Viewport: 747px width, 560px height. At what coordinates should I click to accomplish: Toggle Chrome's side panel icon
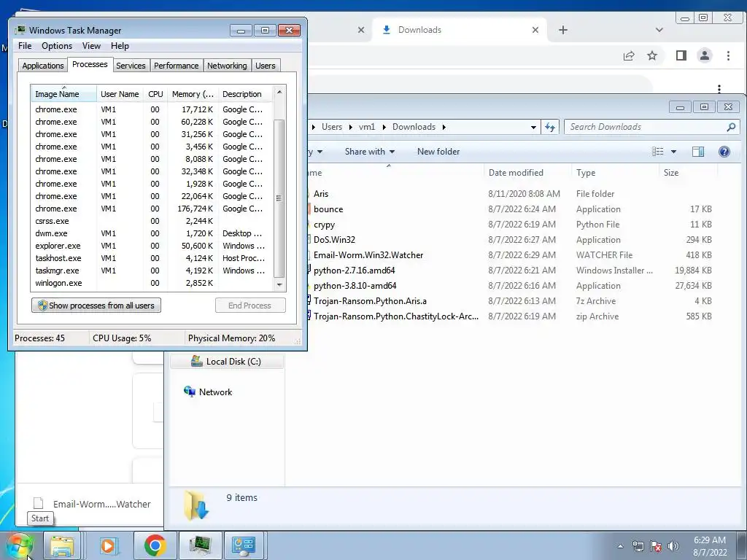coord(681,55)
